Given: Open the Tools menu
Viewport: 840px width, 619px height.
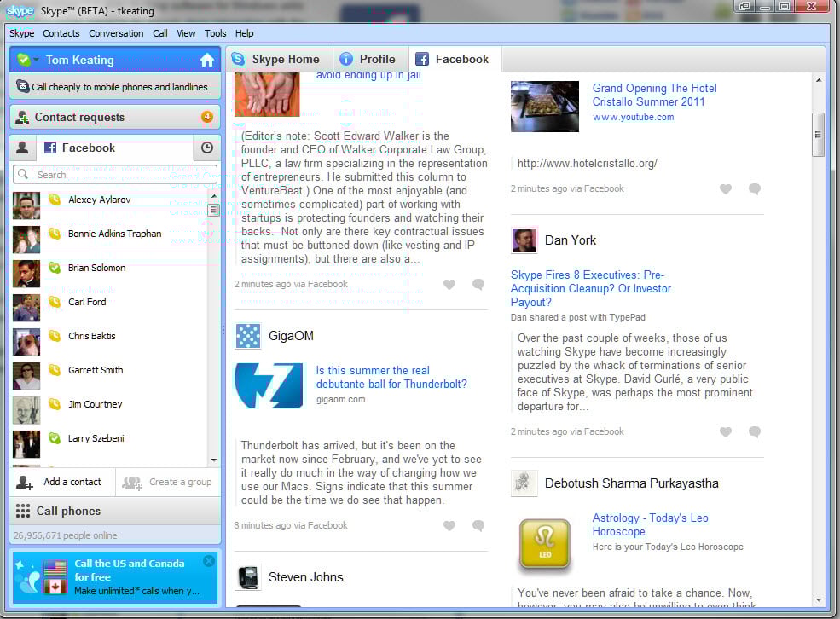Looking at the screenshot, I should (215, 33).
